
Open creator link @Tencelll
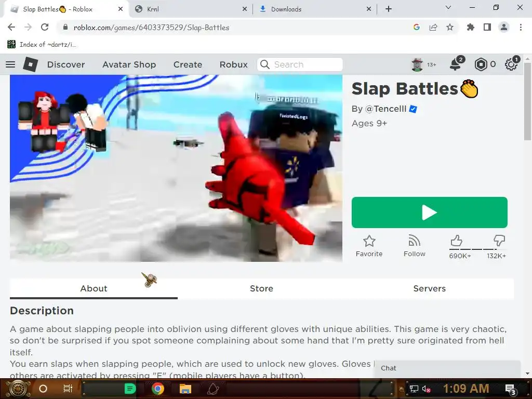tap(385, 109)
